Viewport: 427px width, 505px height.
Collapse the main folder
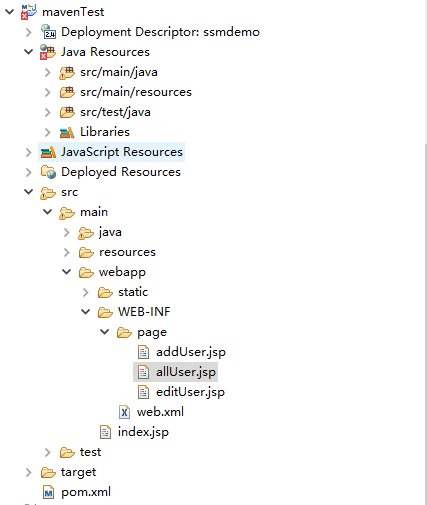48,212
